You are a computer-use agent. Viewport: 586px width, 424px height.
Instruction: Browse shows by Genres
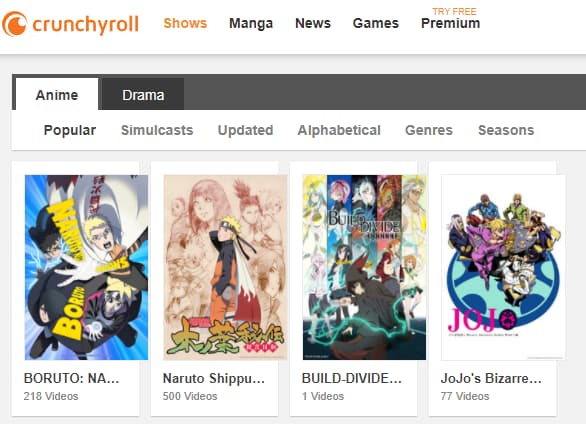coord(429,130)
